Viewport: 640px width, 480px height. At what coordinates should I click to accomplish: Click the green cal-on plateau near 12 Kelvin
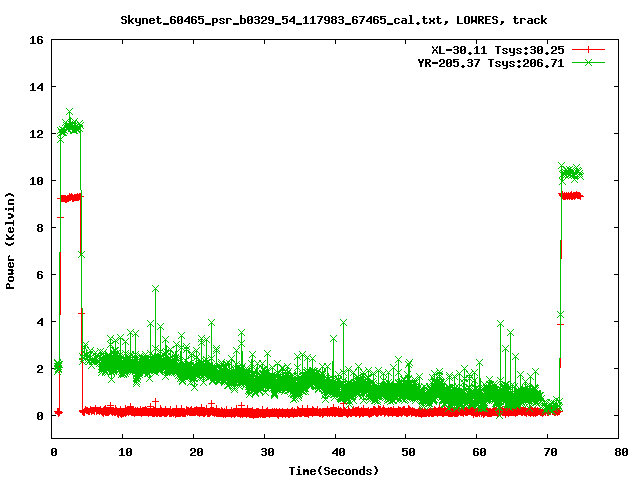click(70, 126)
